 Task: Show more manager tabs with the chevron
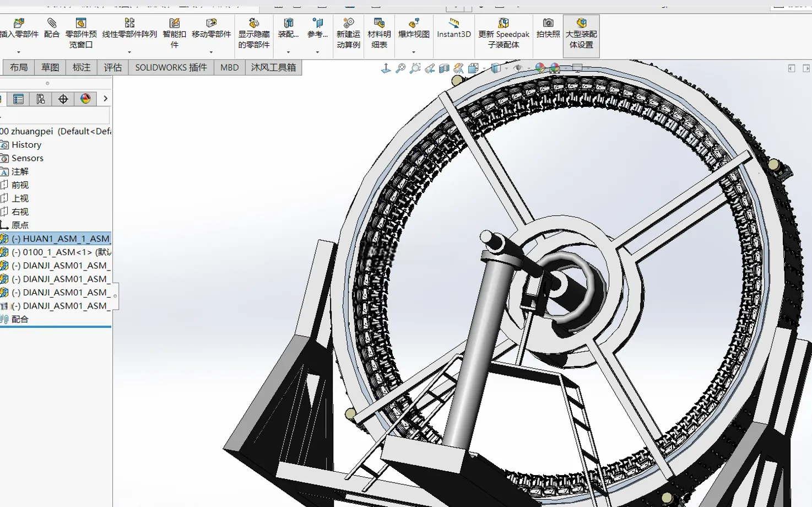pos(105,99)
